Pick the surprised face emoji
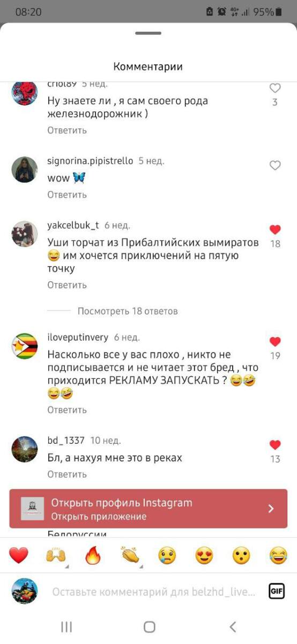297x644 pixels. [241, 555]
